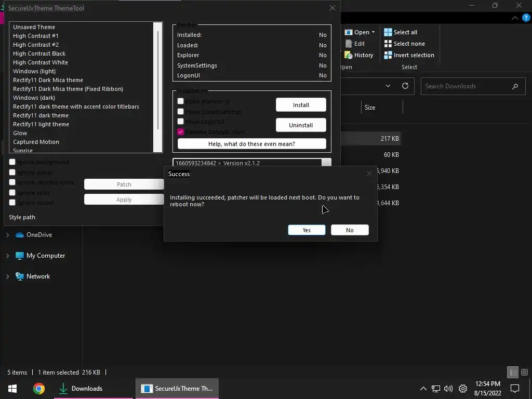Open the volume tray icon
This screenshot has height=399, width=532.
coord(448,389)
